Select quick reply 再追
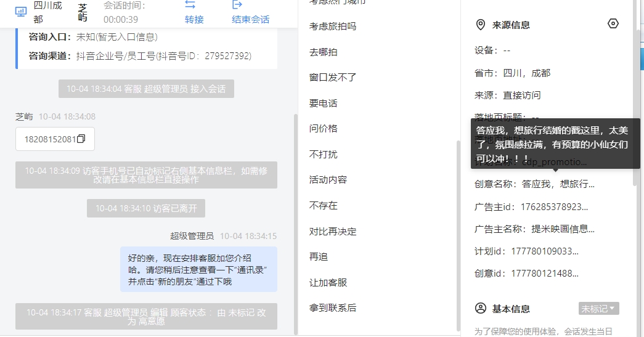 (319, 257)
